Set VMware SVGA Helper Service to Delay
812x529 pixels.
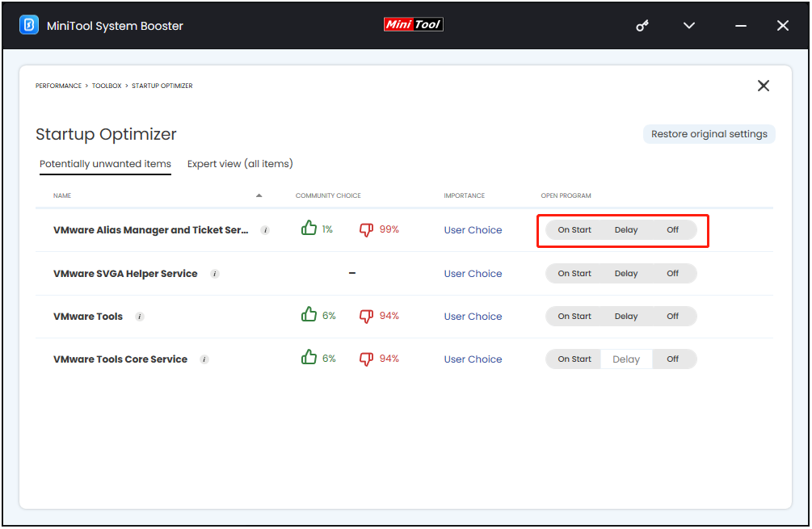click(626, 274)
